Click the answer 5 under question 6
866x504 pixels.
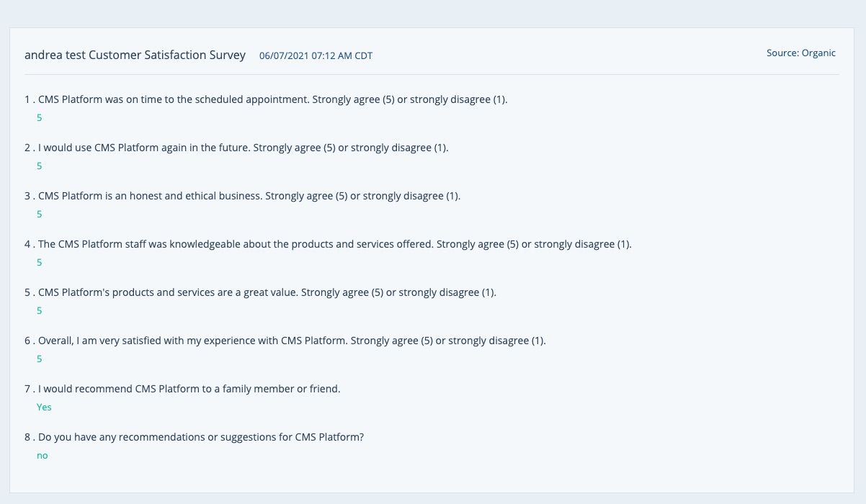40,359
